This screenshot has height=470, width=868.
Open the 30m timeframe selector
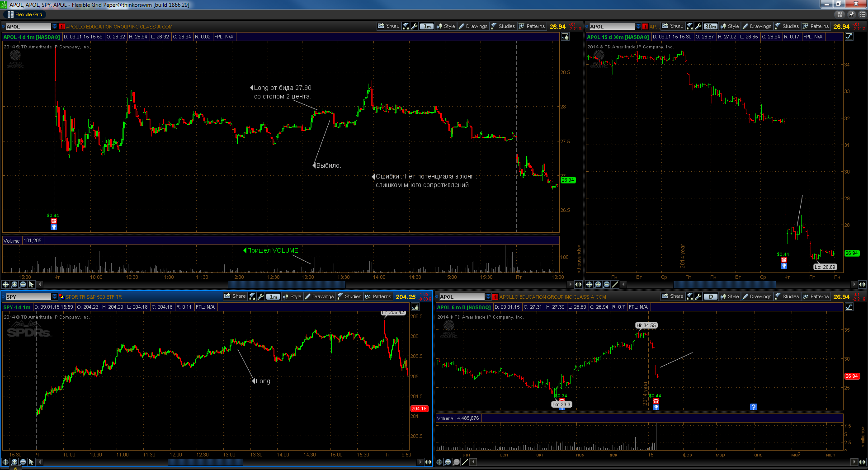(x=711, y=26)
